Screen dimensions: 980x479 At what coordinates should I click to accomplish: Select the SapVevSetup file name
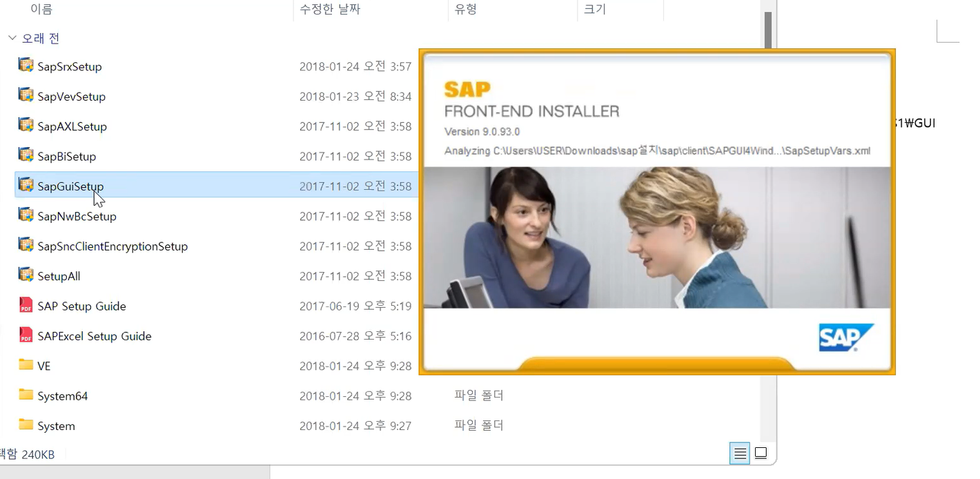[72, 97]
